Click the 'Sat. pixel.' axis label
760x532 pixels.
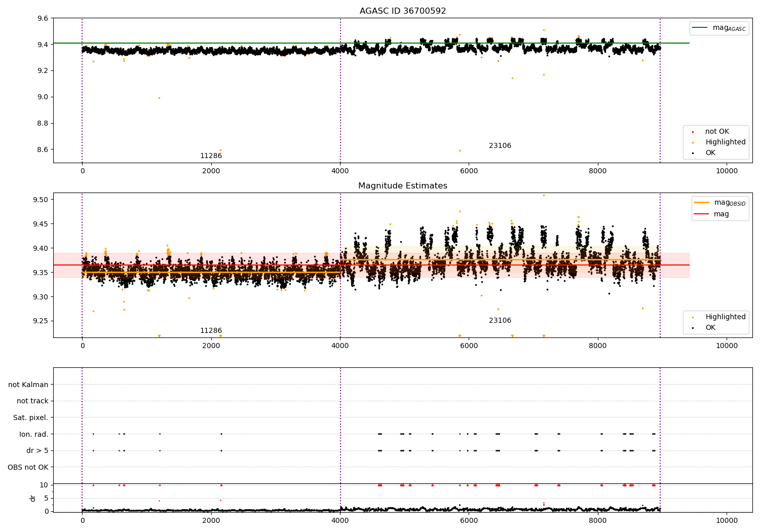(31, 418)
